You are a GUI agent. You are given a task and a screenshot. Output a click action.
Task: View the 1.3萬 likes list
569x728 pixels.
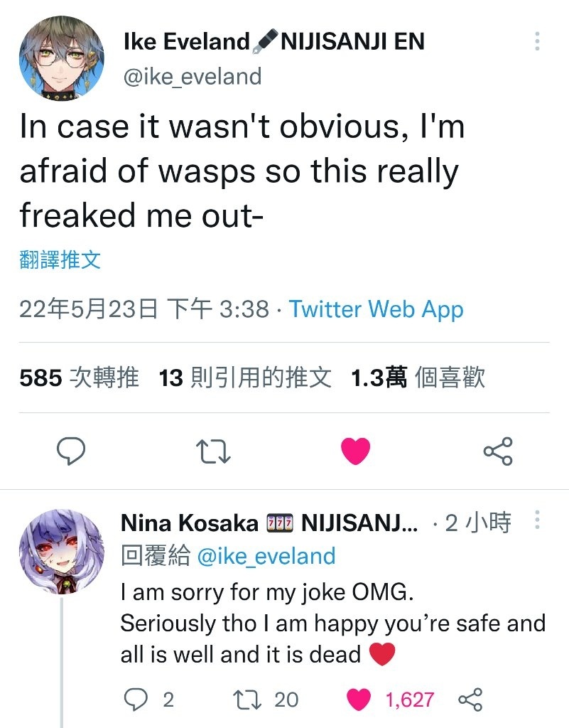[418, 378]
